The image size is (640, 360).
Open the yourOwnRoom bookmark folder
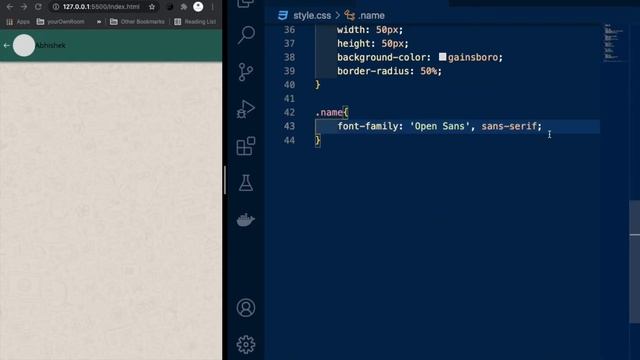(x=60, y=22)
